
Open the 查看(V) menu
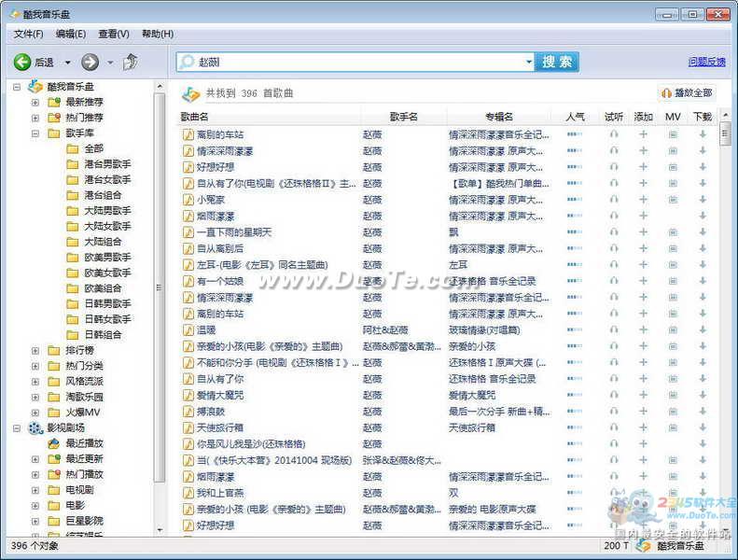click(114, 34)
